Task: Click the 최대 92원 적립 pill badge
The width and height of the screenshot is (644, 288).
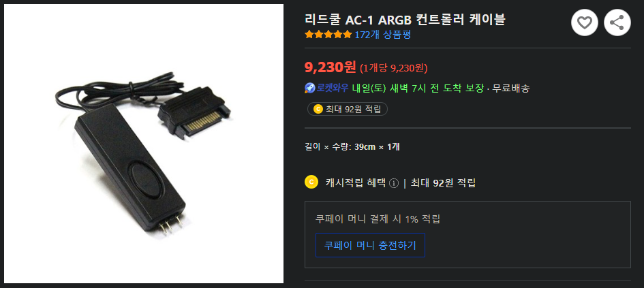Action: (348, 109)
